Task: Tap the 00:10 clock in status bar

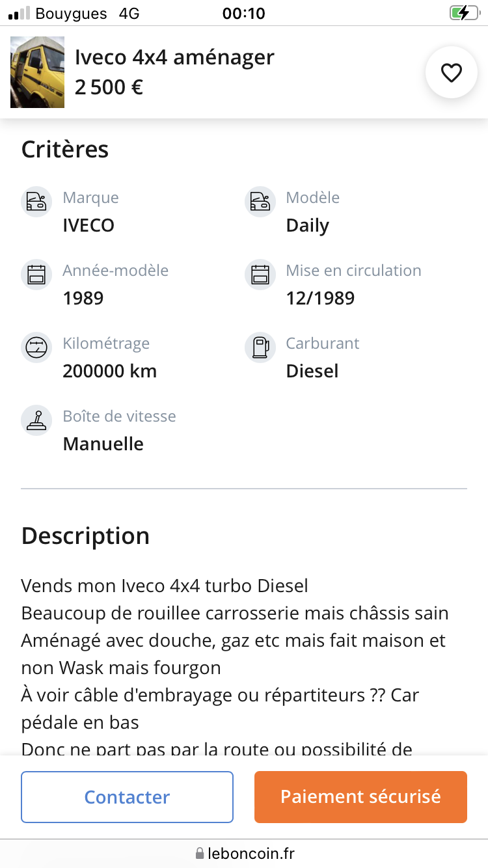Action: pyautogui.click(x=243, y=13)
